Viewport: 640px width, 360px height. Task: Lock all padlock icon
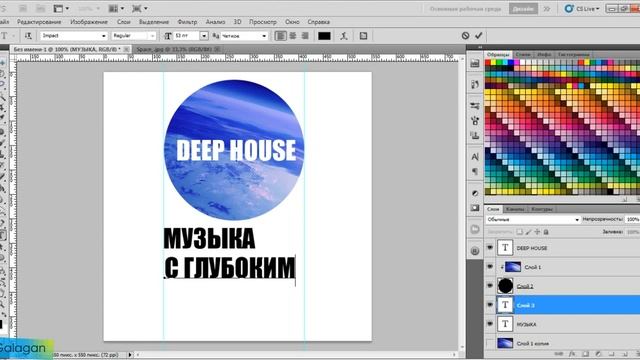pyautogui.click(x=546, y=232)
